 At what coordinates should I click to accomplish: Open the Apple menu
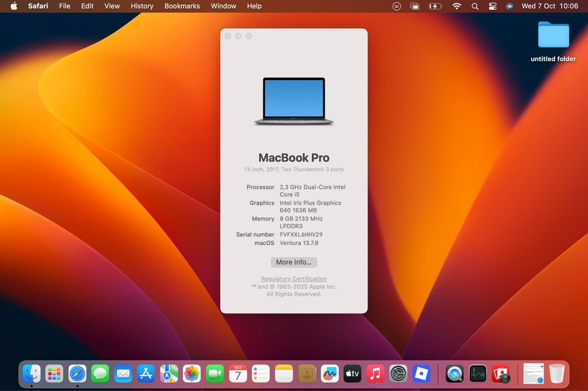(x=14, y=6)
